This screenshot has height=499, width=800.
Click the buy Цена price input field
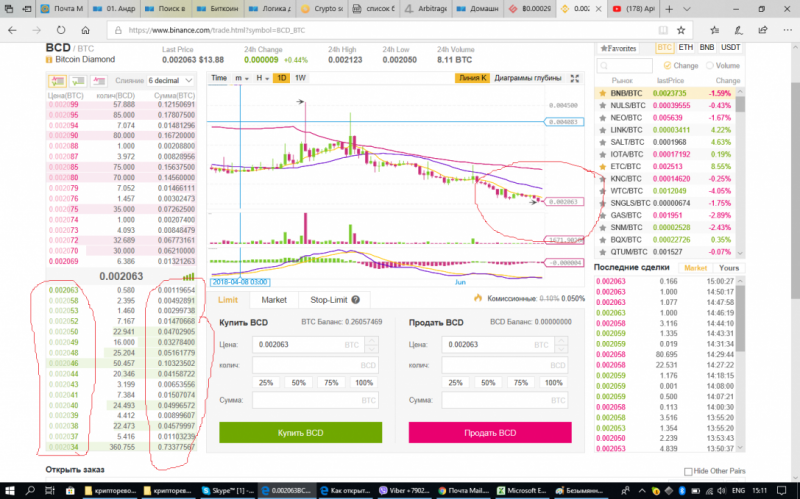point(315,345)
